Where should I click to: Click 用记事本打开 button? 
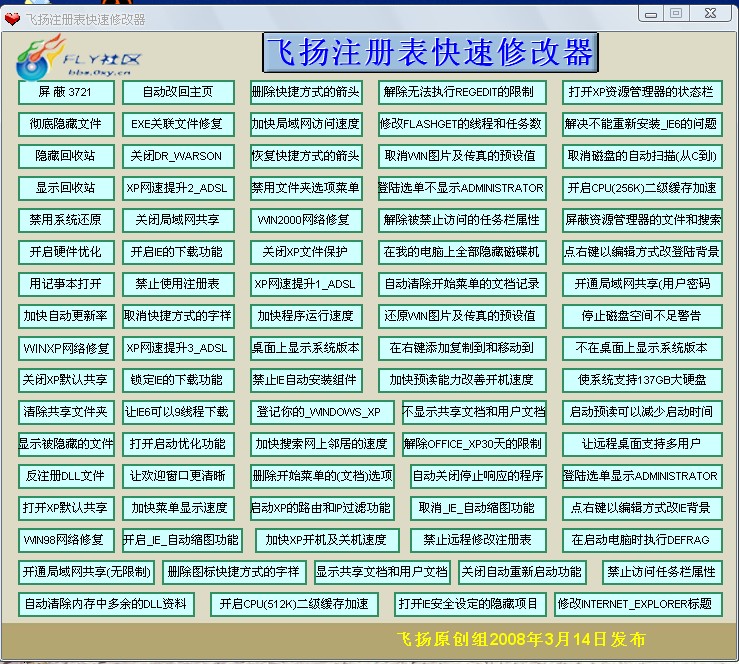pyautogui.click(x=66, y=285)
